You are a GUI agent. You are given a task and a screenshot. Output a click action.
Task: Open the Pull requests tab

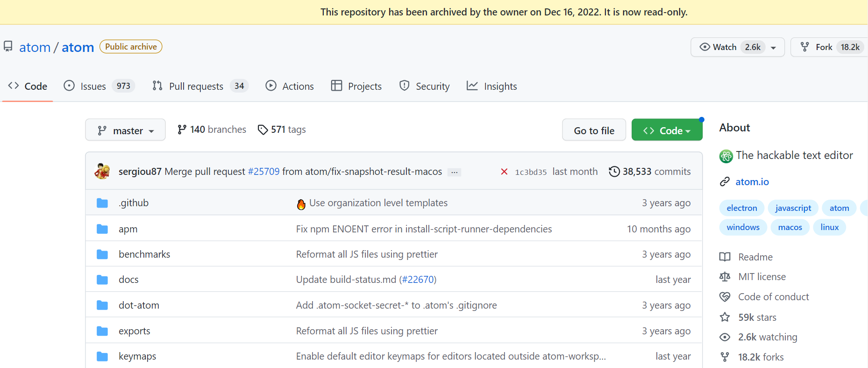200,86
